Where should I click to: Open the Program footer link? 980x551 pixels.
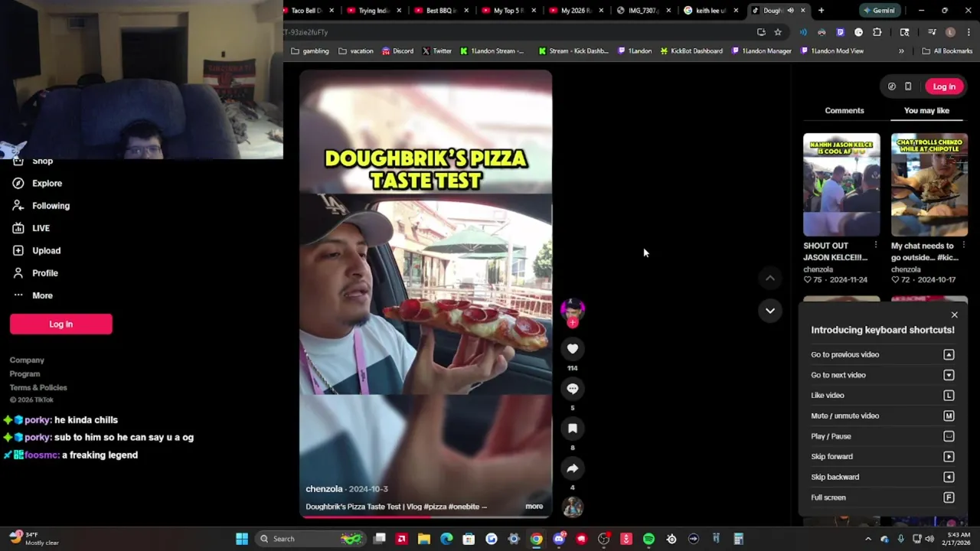tap(24, 373)
